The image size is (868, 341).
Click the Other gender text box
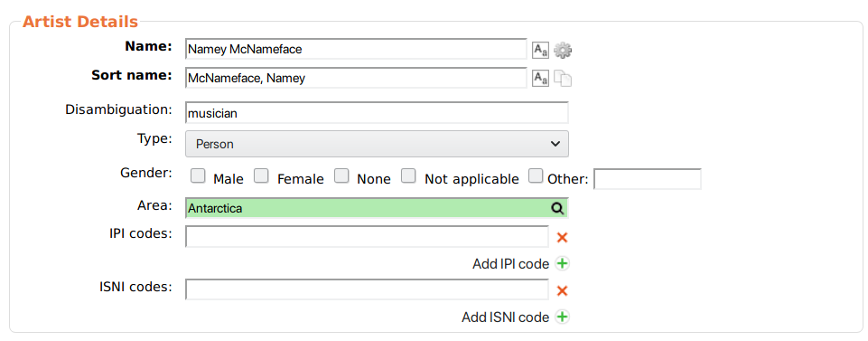647,179
